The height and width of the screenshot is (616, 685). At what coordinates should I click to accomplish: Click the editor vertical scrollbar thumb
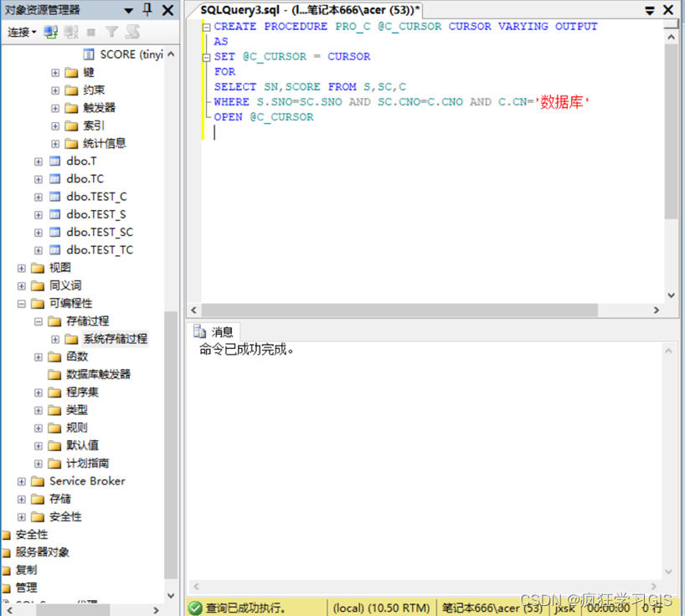pos(671,131)
